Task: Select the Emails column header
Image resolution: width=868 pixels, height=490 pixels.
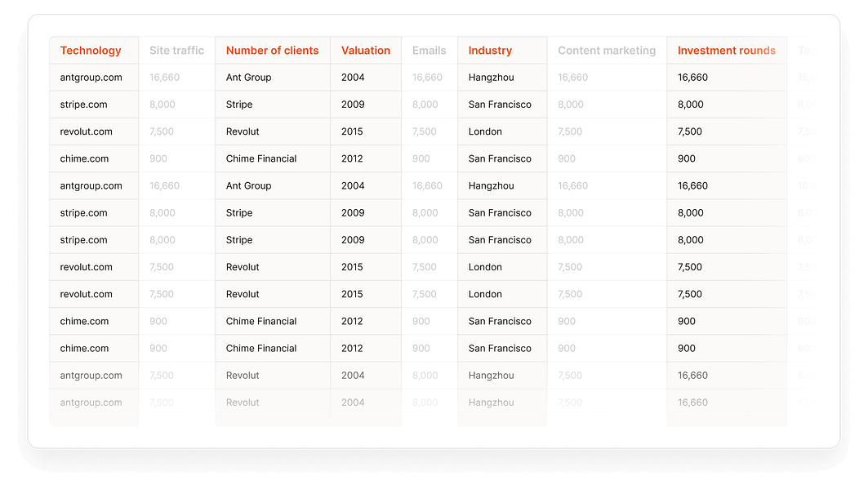Action: click(429, 51)
